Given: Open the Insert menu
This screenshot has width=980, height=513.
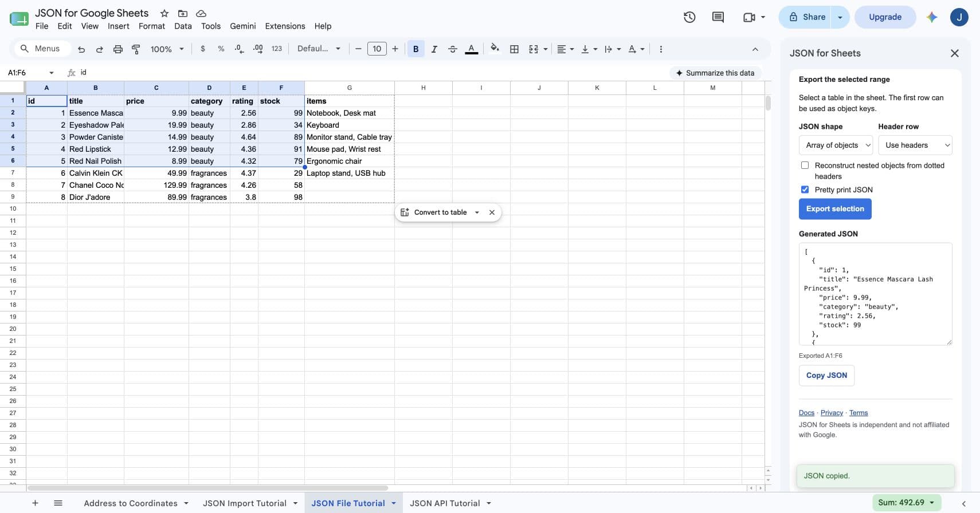Looking at the screenshot, I should [x=119, y=26].
